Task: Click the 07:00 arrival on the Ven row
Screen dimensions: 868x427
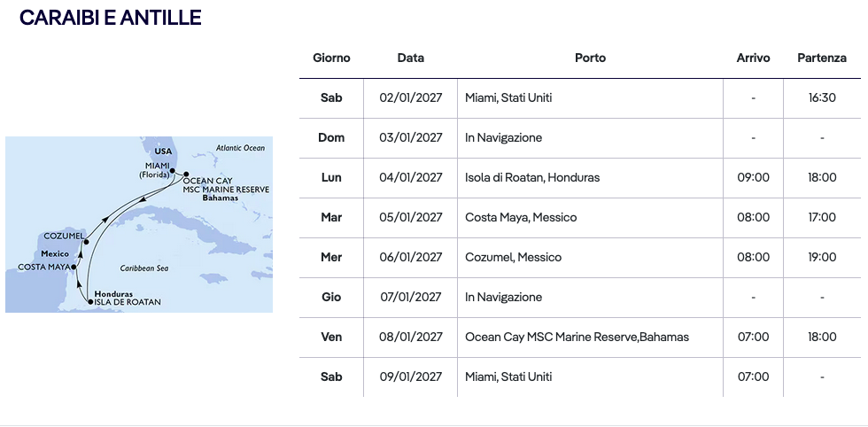Action: click(754, 338)
